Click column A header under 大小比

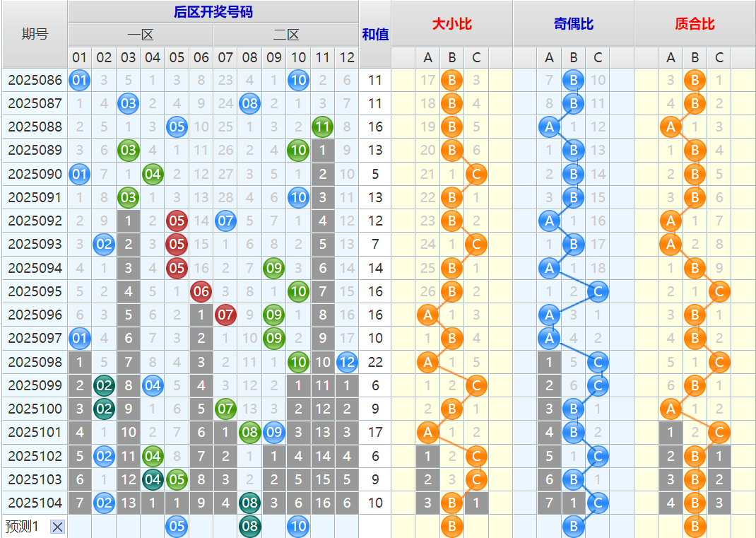(x=427, y=57)
